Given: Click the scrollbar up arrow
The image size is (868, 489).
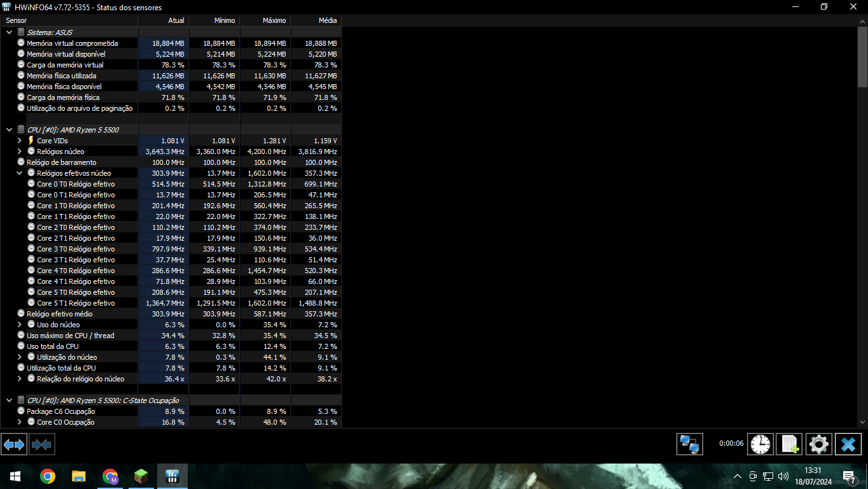Looking at the screenshot, I should click(x=862, y=21).
